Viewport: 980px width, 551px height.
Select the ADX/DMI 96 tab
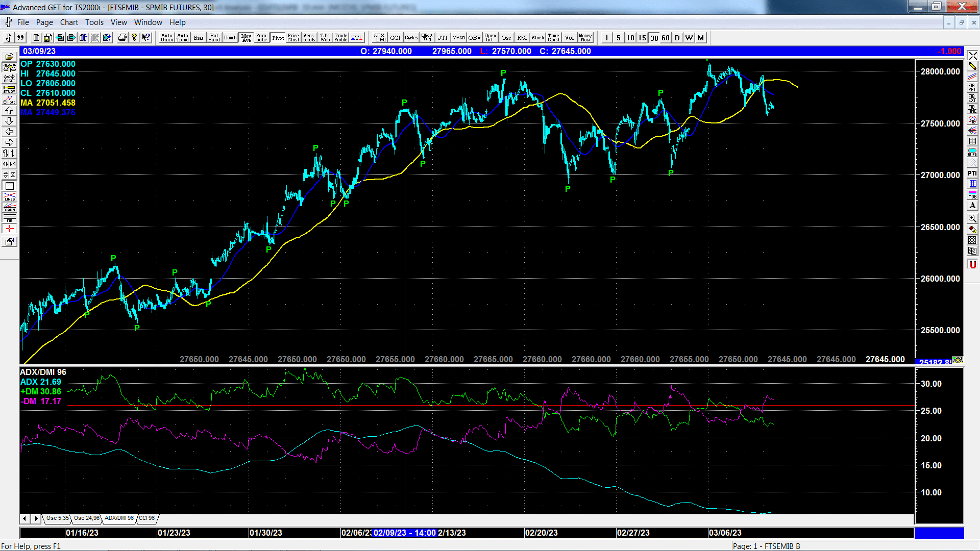[x=119, y=518]
